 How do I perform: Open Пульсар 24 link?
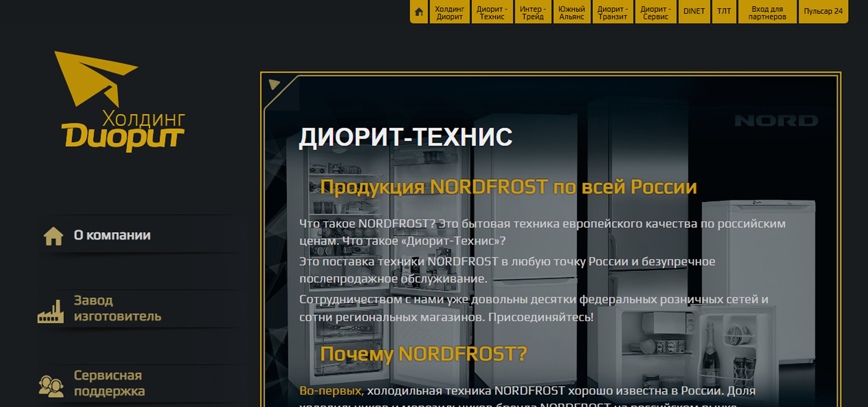click(823, 11)
